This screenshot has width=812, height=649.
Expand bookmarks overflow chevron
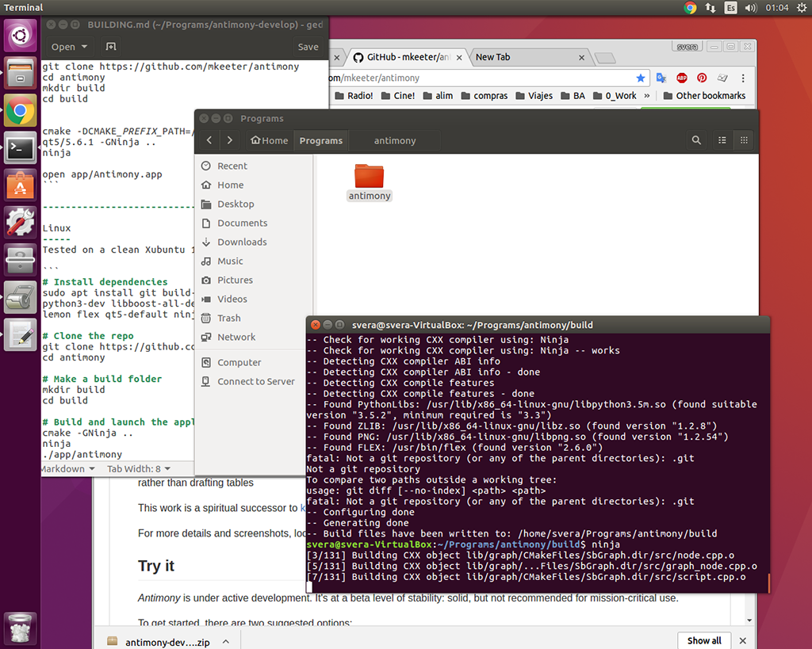[647, 96]
